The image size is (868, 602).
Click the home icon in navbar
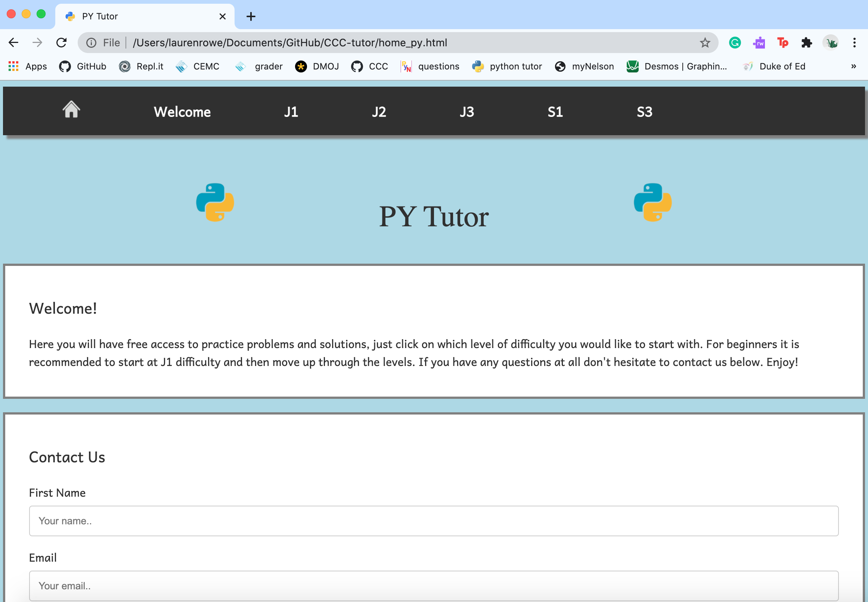(x=71, y=110)
